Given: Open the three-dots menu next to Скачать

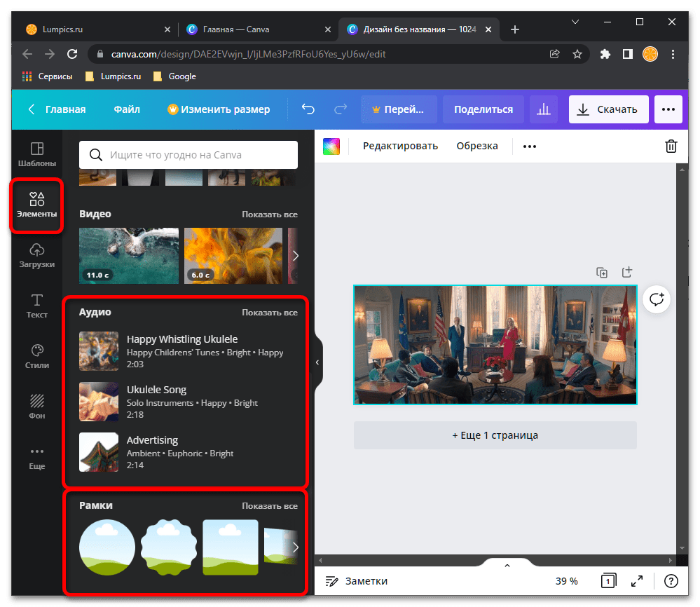Looking at the screenshot, I should pyautogui.click(x=668, y=109).
